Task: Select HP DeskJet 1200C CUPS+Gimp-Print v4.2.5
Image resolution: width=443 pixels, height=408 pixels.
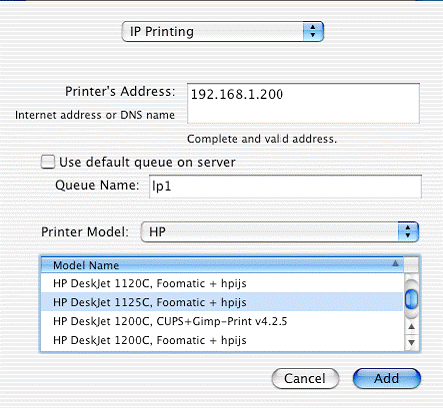Action: tap(222, 321)
